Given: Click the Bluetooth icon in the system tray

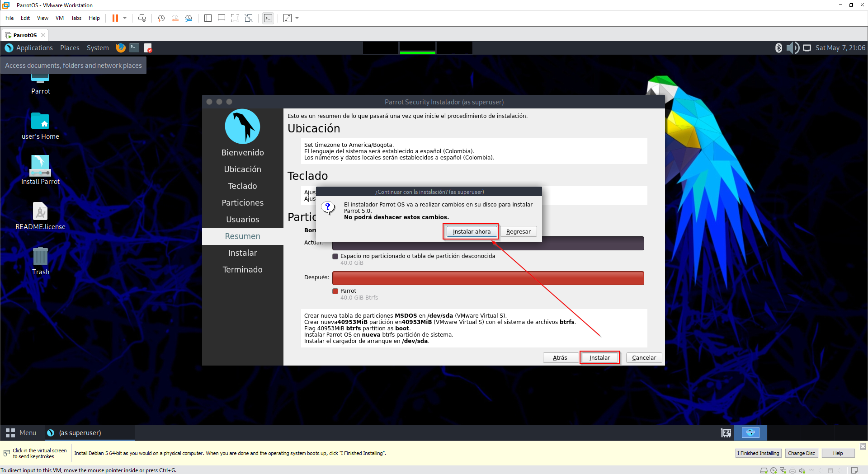Looking at the screenshot, I should coord(778,48).
